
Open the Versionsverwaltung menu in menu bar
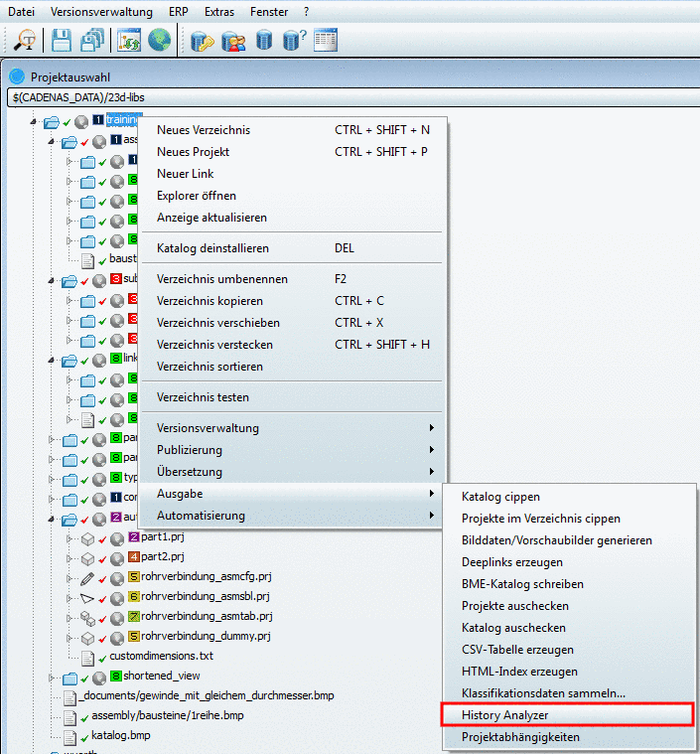click(101, 12)
